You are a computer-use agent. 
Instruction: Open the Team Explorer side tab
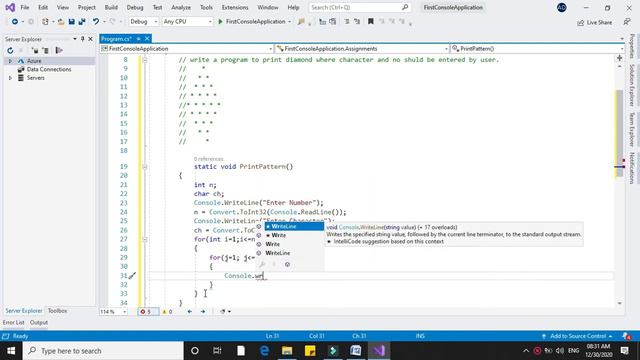tap(632, 129)
